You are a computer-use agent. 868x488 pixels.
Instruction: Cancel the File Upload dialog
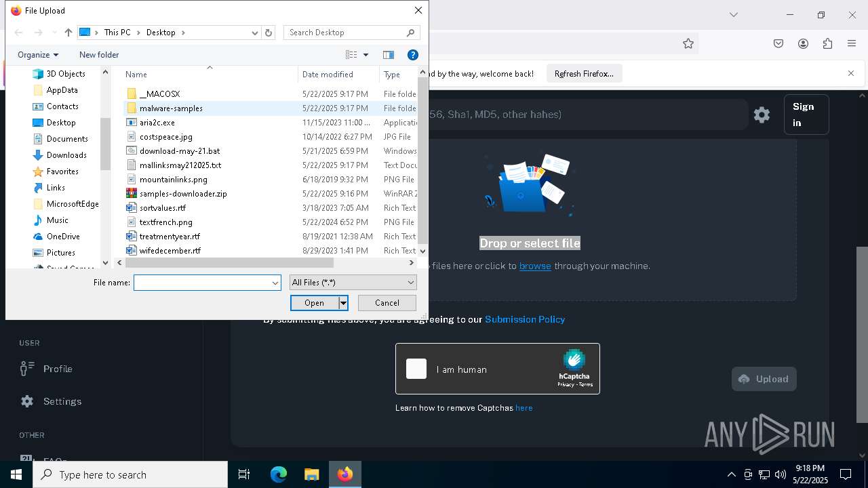tap(387, 303)
